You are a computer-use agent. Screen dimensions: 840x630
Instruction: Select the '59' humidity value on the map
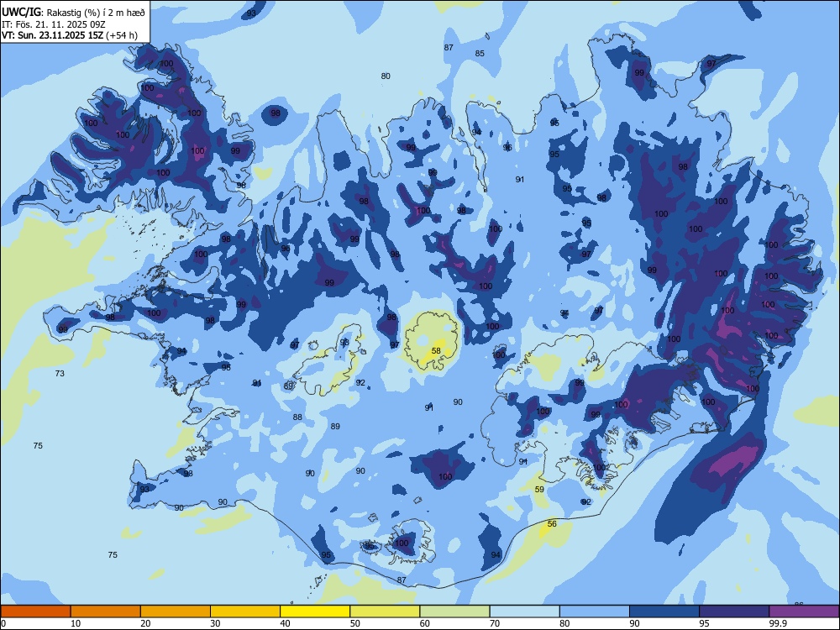[x=539, y=489]
